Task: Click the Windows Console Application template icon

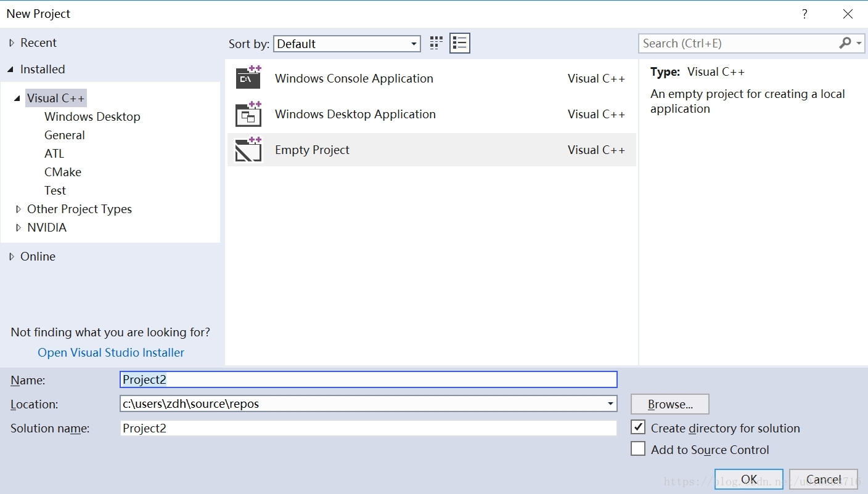Action: coord(248,78)
